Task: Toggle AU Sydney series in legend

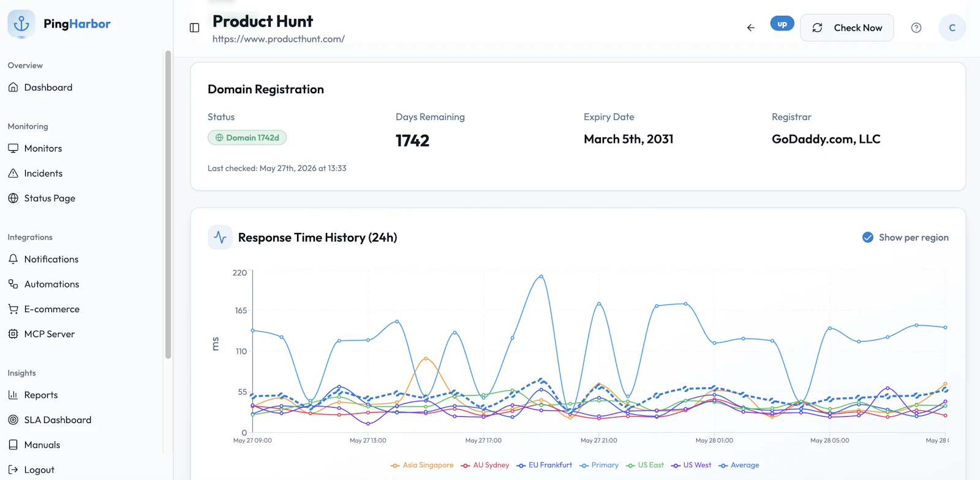Action: pos(485,465)
